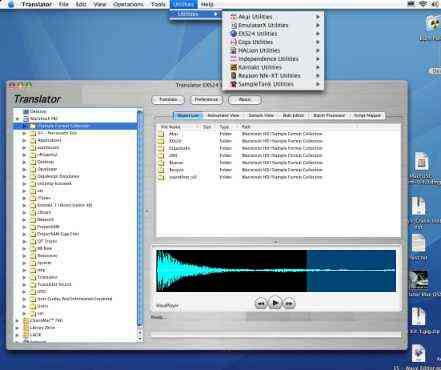Click the Translate button

pyautogui.click(x=168, y=100)
